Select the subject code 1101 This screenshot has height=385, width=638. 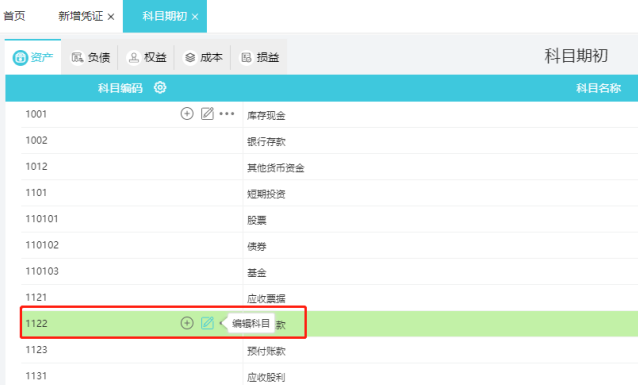pos(36,192)
